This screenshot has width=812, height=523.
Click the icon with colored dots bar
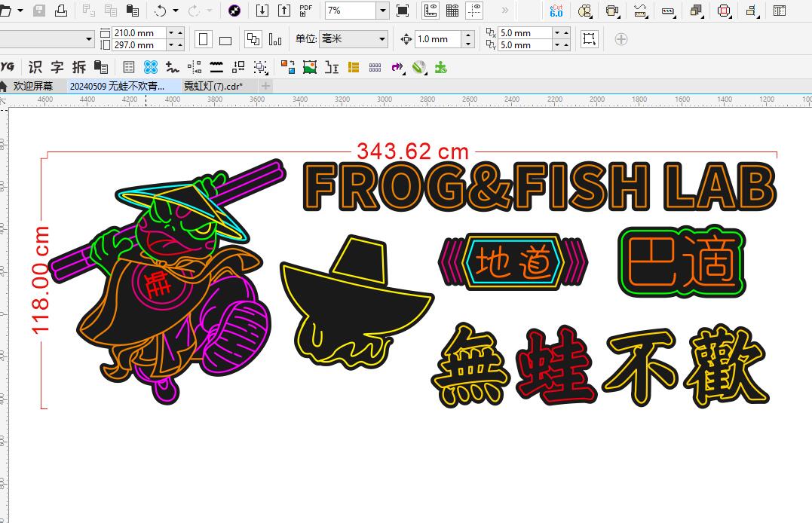point(669,11)
